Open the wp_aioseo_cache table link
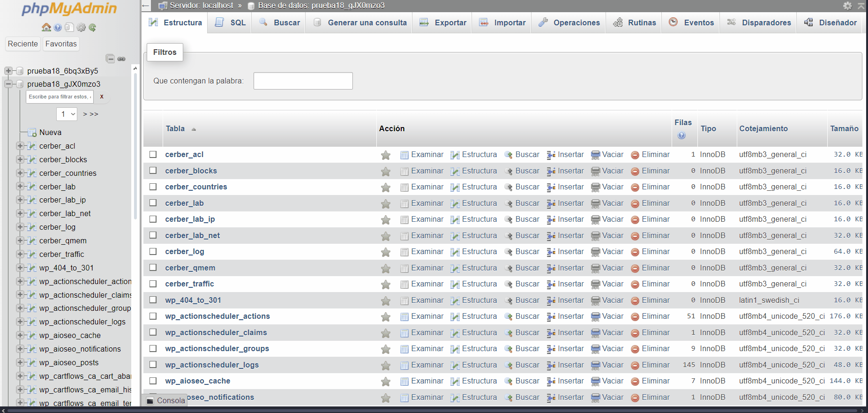This screenshot has width=868, height=413. 197,381
